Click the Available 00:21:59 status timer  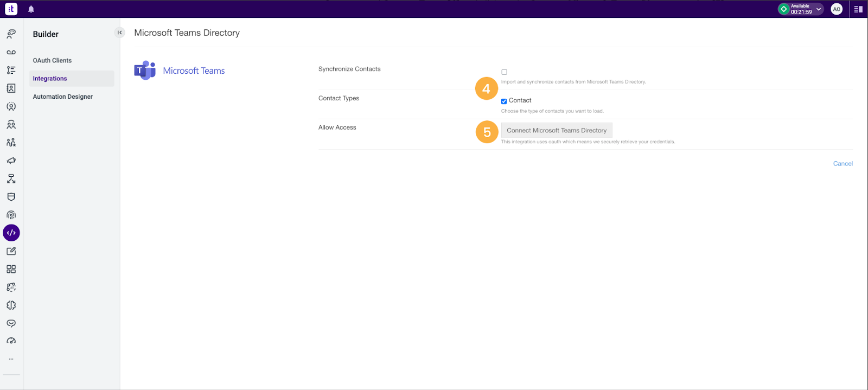801,9
